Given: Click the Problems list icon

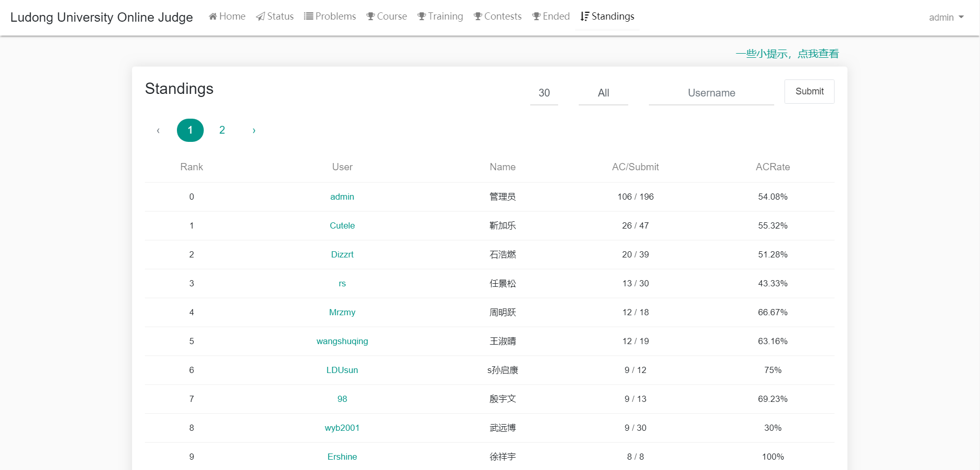Looking at the screenshot, I should 308,16.
